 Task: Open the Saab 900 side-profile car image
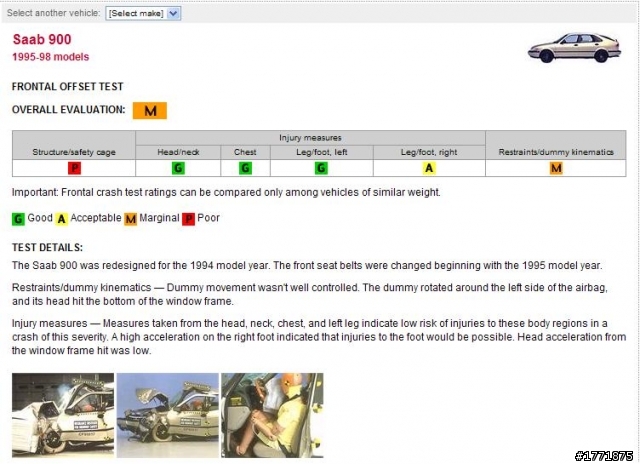coord(574,48)
